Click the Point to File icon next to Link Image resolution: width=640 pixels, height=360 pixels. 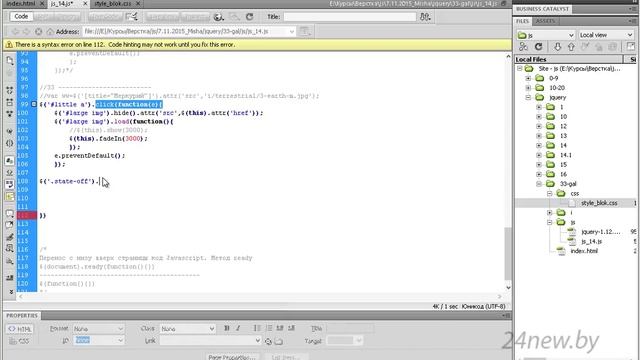268,341
